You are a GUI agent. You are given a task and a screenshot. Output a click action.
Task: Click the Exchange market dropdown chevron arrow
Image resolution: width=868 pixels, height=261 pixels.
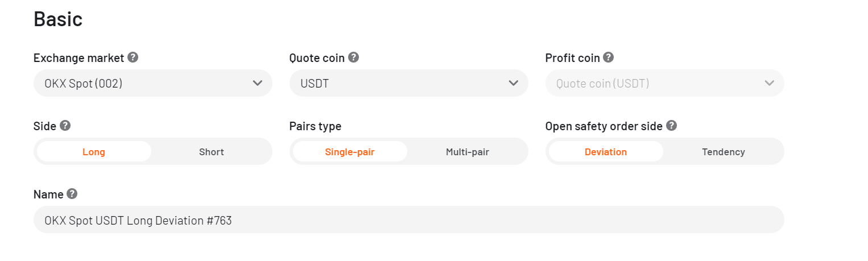pyautogui.click(x=257, y=83)
